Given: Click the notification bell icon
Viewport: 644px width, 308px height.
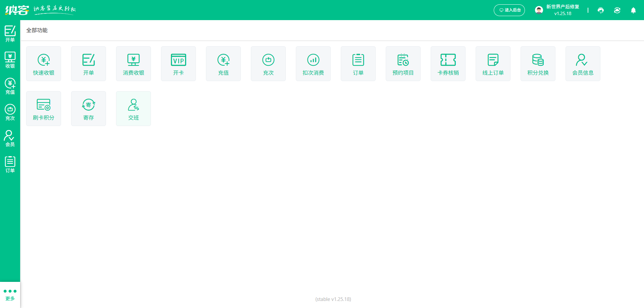Looking at the screenshot, I should (633, 10).
